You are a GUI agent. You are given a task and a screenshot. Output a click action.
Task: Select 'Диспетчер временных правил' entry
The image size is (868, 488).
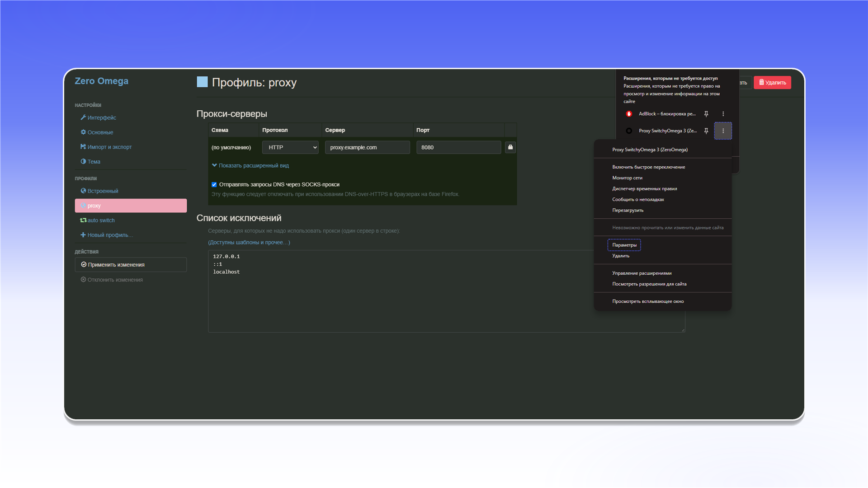point(645,189)
